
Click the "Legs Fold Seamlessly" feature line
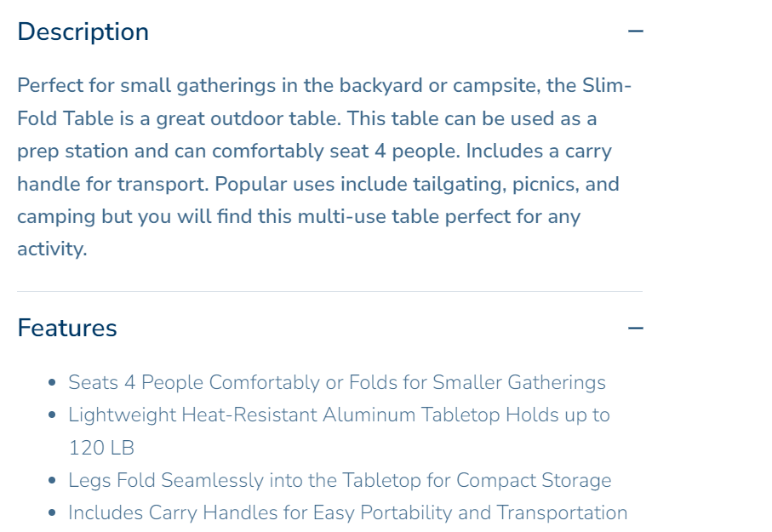point(340,480)
